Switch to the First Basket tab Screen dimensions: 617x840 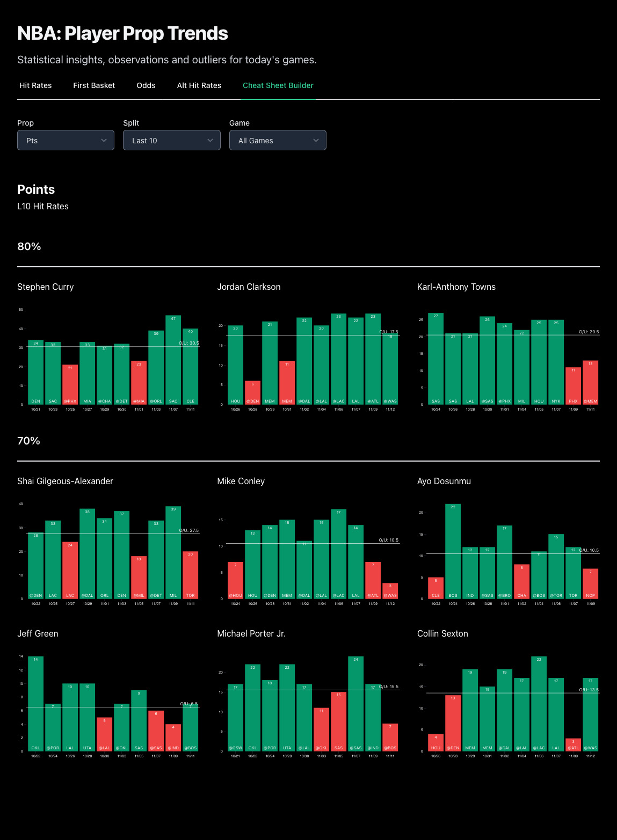(x=94, y=85)
